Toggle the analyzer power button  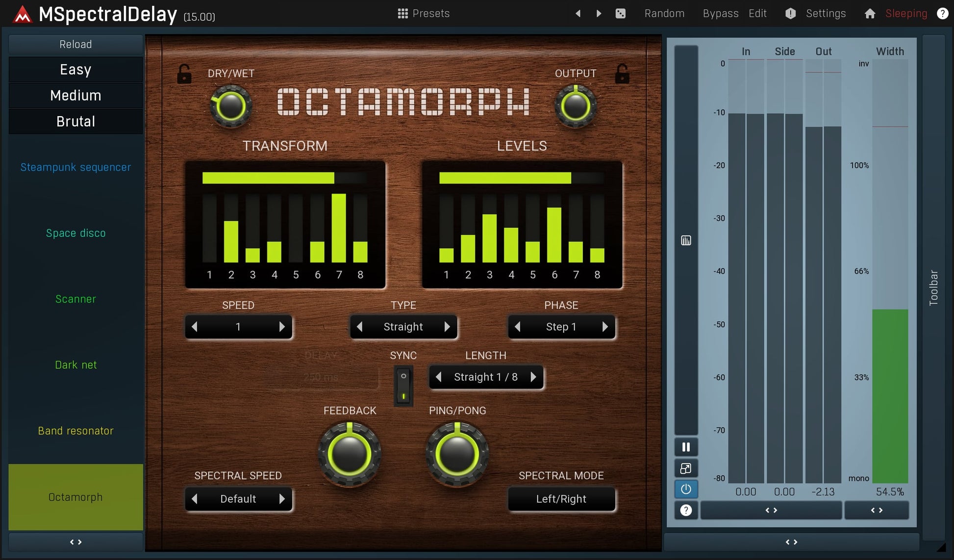coord(686,489)
